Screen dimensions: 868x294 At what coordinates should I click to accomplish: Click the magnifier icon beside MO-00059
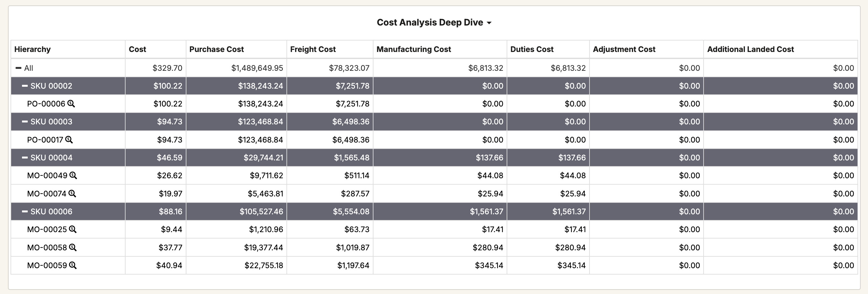coord(73,265)
